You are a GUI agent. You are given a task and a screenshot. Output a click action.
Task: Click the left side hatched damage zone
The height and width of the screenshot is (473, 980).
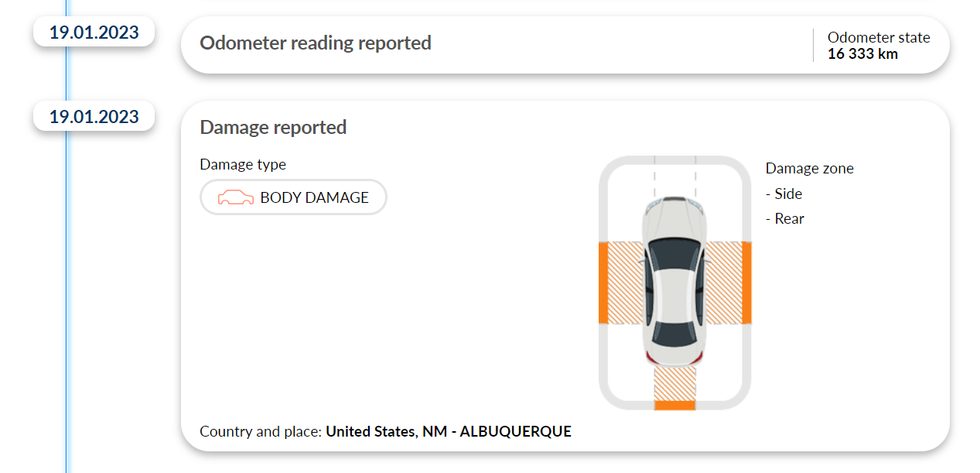[627, 283]
